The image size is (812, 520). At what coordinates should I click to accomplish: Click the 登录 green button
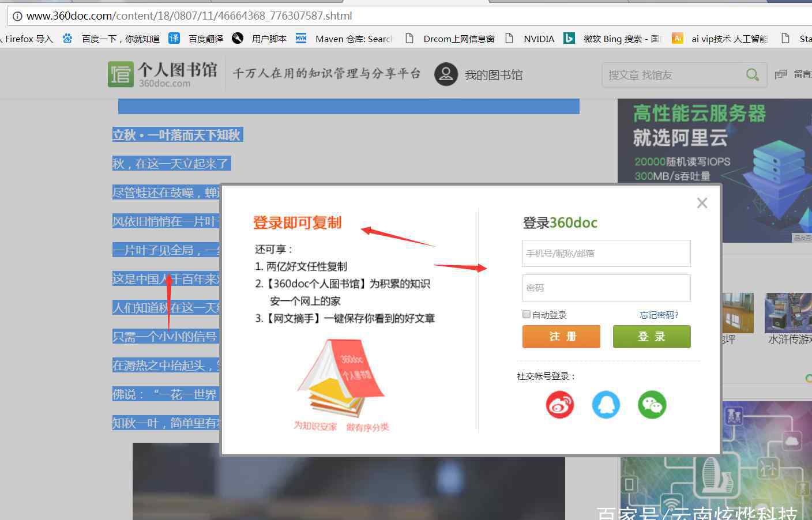tap(652, 337)
